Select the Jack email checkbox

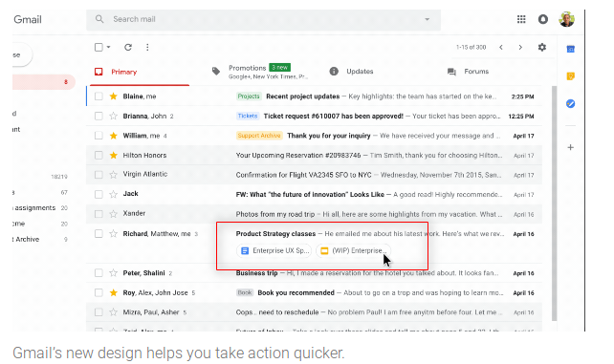click(99, 194)
